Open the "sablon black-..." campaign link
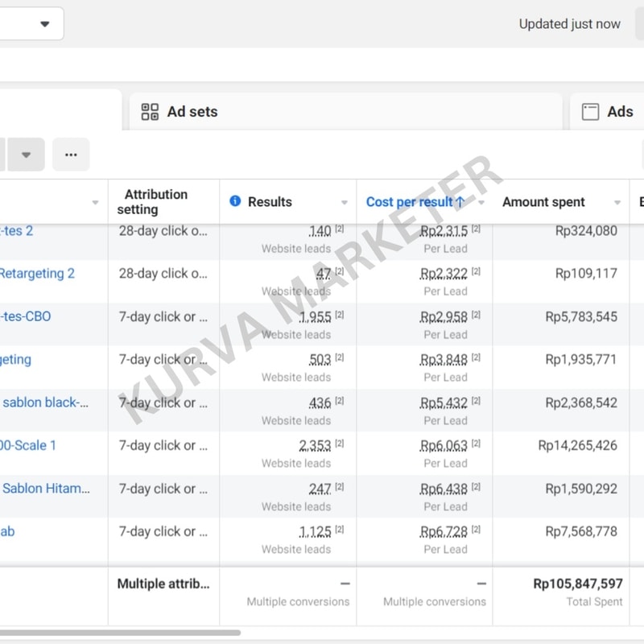 45,402
